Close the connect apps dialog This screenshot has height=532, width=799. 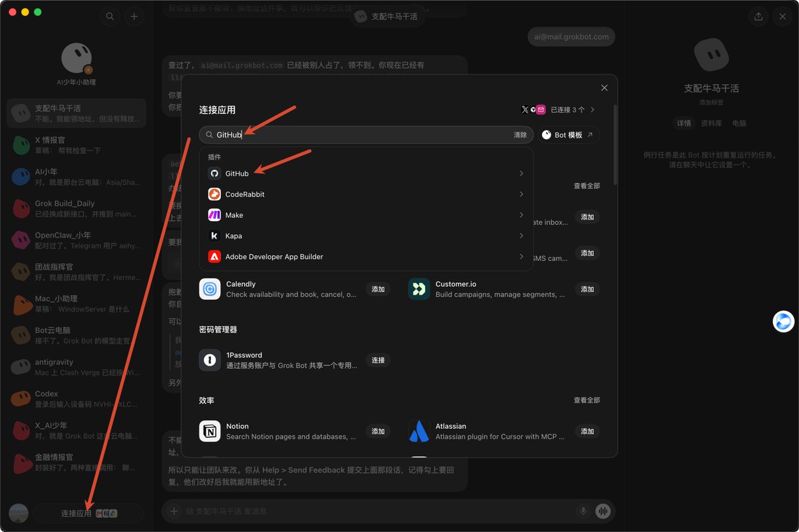(x=605, y=88)
